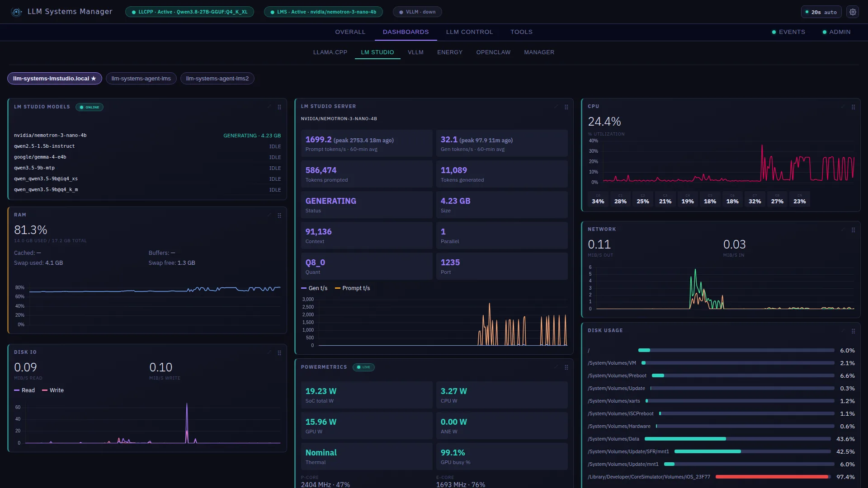The height and width of the screenshot is (488, 868).
Task: Open the ADMIN section
Action: pyautogui.click(x=836, y=32)
